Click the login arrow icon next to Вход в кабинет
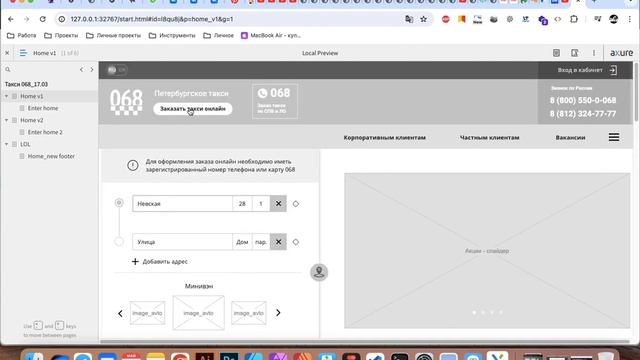 pos(613,70)
